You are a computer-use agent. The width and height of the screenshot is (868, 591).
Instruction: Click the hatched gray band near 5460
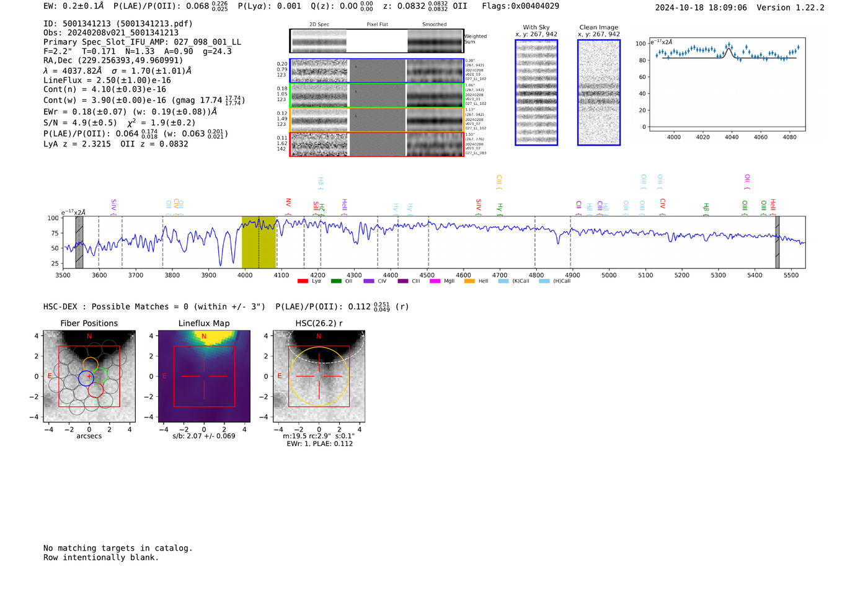click(x=777, y=242)
